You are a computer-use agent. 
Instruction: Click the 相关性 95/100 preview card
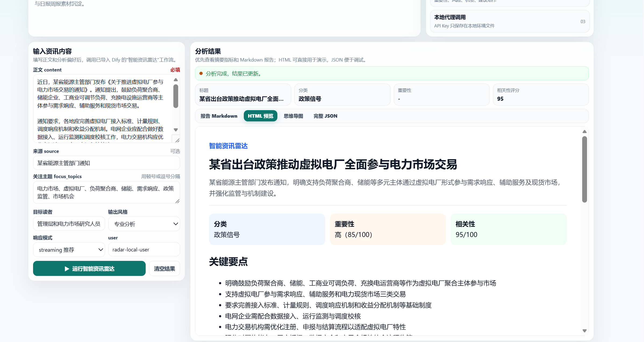(509, 229)
